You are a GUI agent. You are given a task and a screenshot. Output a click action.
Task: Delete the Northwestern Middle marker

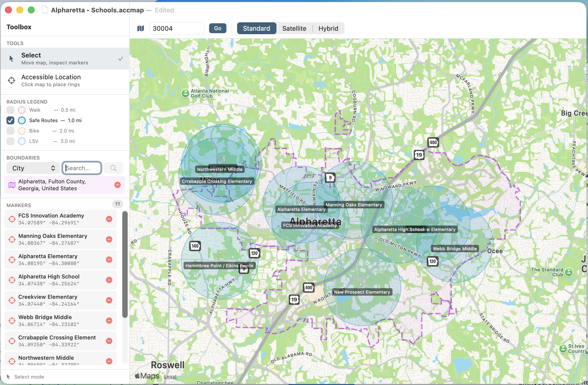pyautogui.click(x=109, y=361)
